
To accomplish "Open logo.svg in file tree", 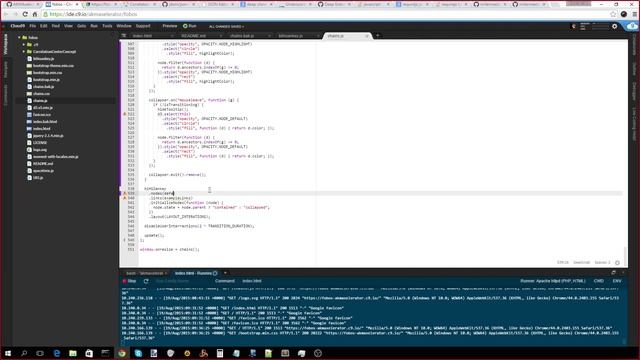I will click(40, 150).
